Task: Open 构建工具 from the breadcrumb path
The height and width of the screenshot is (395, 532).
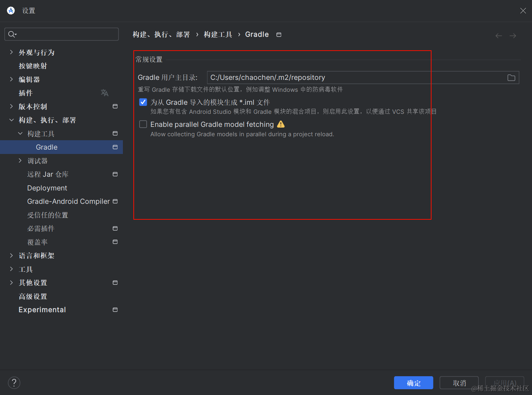Action: pyautogui.click(x=218, y=34)
